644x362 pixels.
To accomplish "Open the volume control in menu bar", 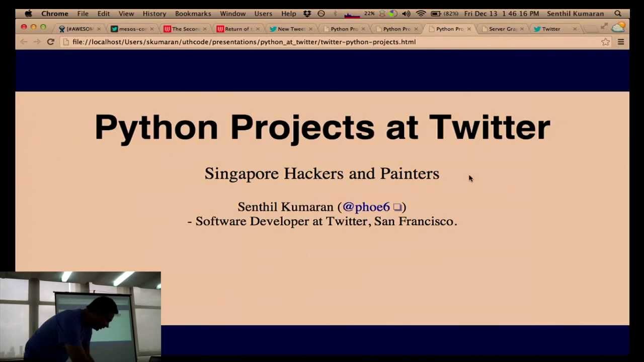I will point(407,14).
